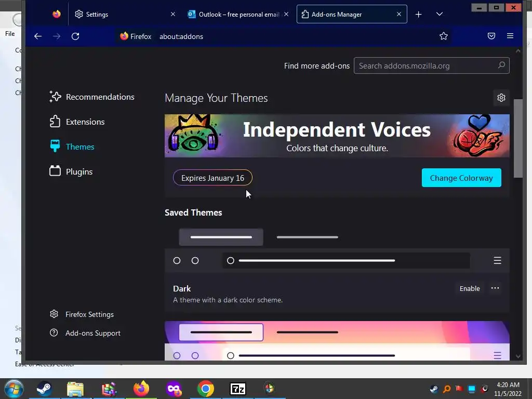
Task: Click the orange magnifier tray icon
Action: [x=447, y=389]
